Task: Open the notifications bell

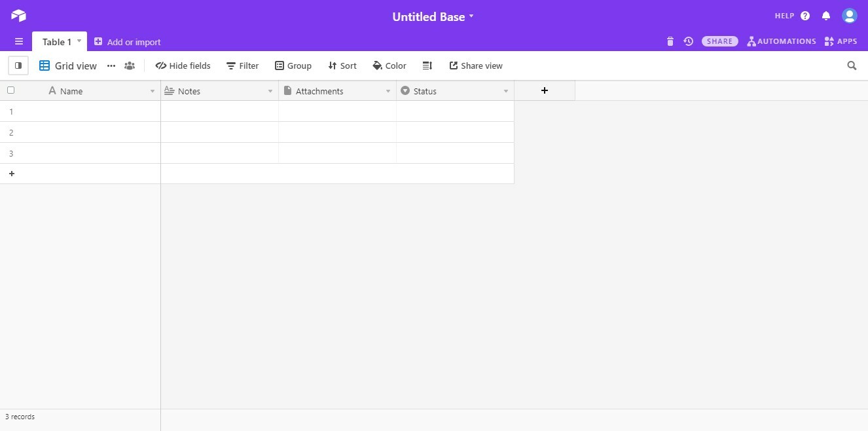Action: (826, 16)
